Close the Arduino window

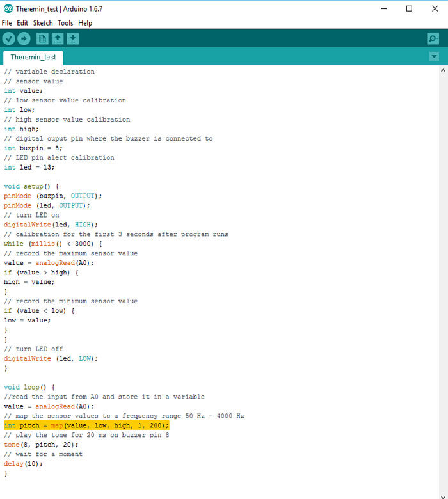[x=435, y=8]
